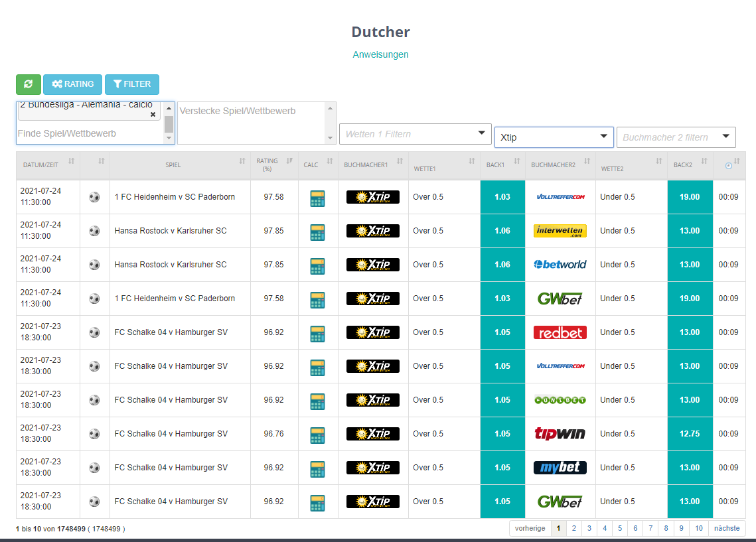
Task: Click the down arrow of the Verstecke Spiel scrollbar
Action: pyautogui.click(x=331, y=138)
